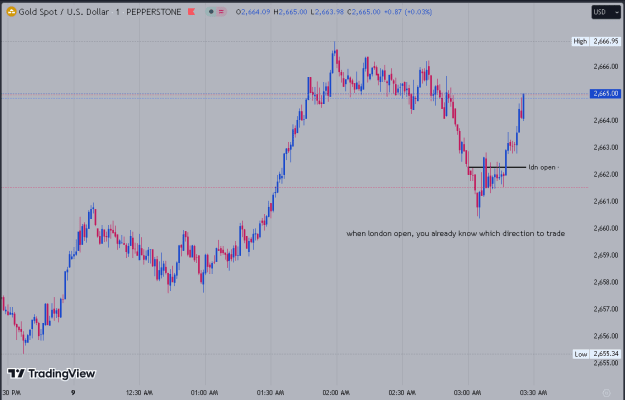The height and width of the screenshot is (400, 625).
Task: Click the Low 2,655.34 price label
Action: click(596, 354)
